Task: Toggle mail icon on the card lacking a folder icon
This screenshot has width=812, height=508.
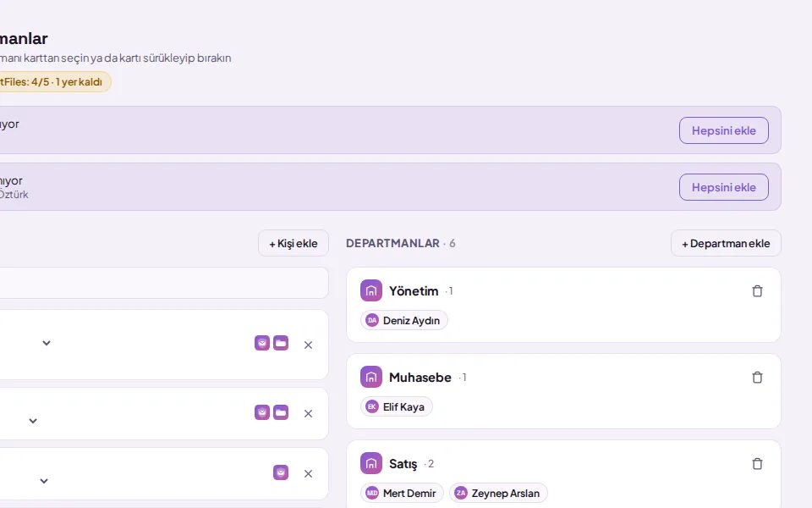Action: (281, 472)
